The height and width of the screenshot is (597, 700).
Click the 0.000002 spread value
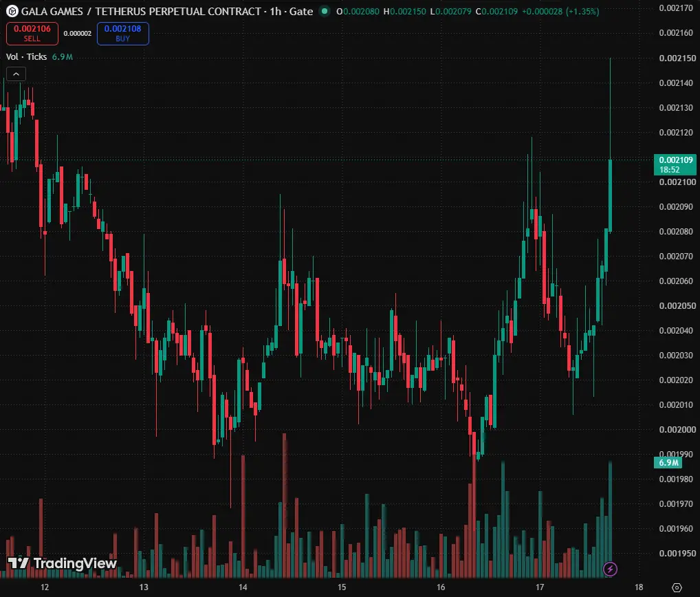point(77,34)
